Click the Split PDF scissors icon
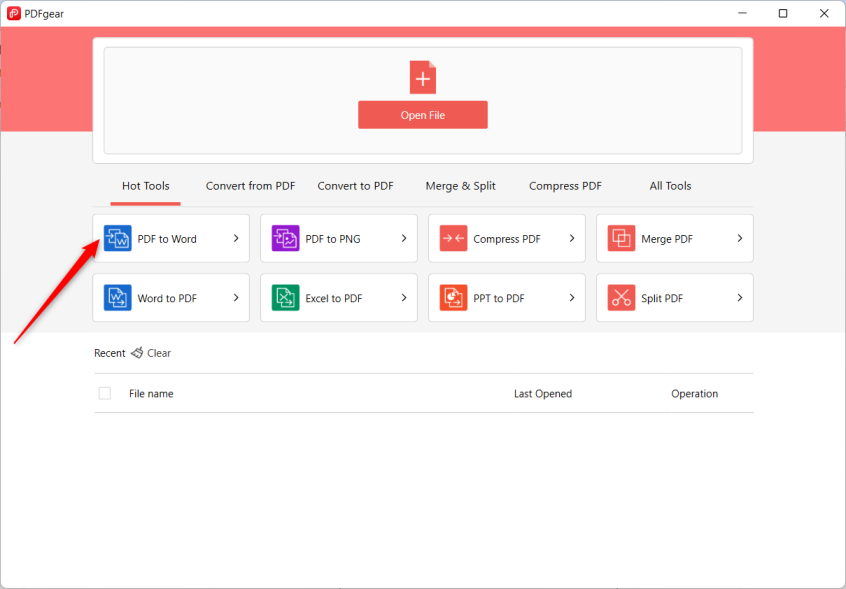Screen dimensions: 846x589 pyautogui.click(x=621, y=298)
